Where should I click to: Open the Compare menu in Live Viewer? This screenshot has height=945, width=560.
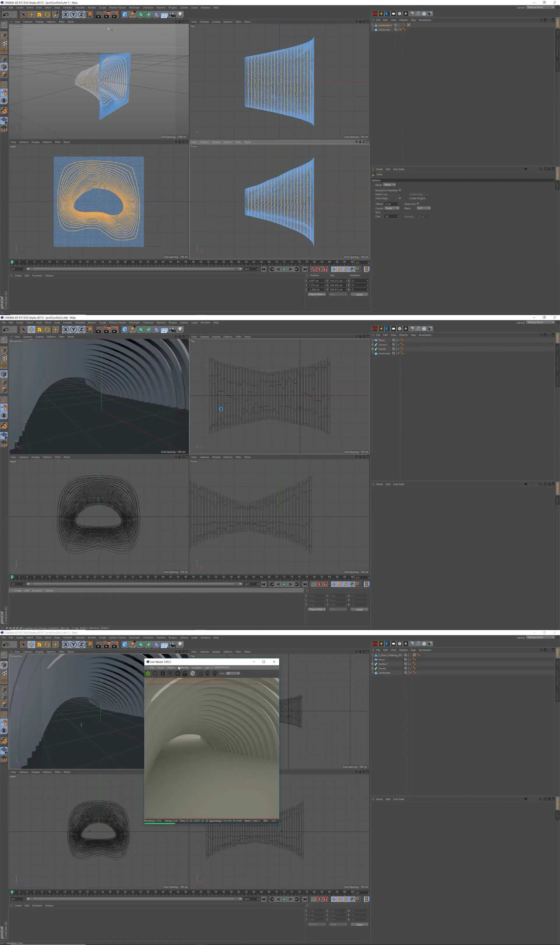[x=197, y=667]
